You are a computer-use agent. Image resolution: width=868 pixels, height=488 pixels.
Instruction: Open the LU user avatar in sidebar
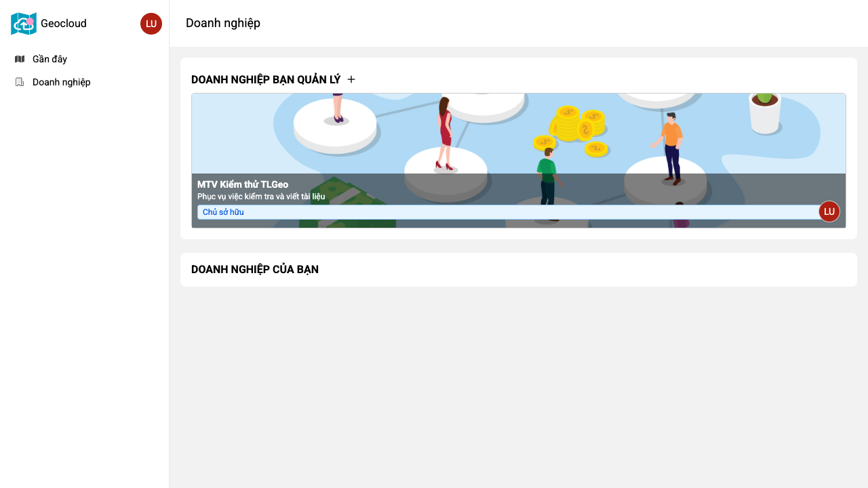pyautogui.click(x=151, y=24)
